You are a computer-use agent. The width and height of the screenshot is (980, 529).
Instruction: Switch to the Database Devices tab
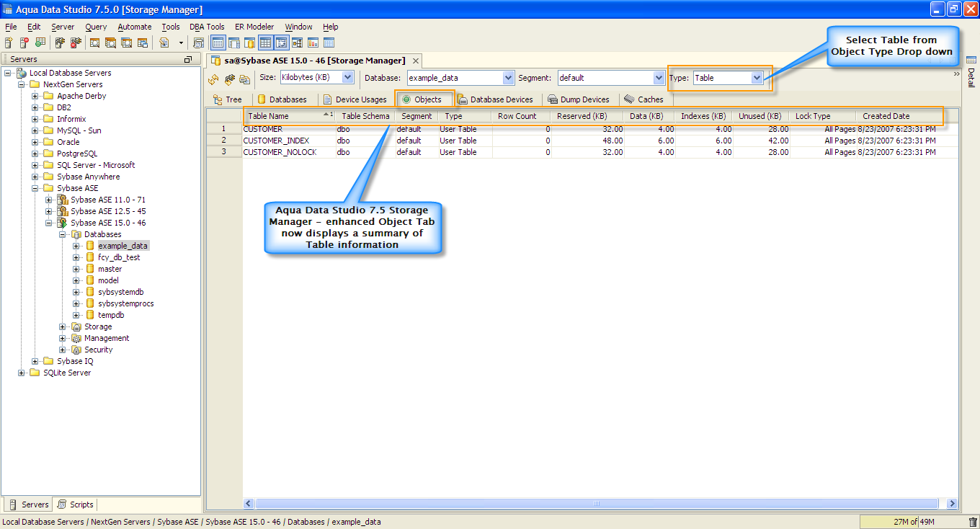[x=496, y=99]
